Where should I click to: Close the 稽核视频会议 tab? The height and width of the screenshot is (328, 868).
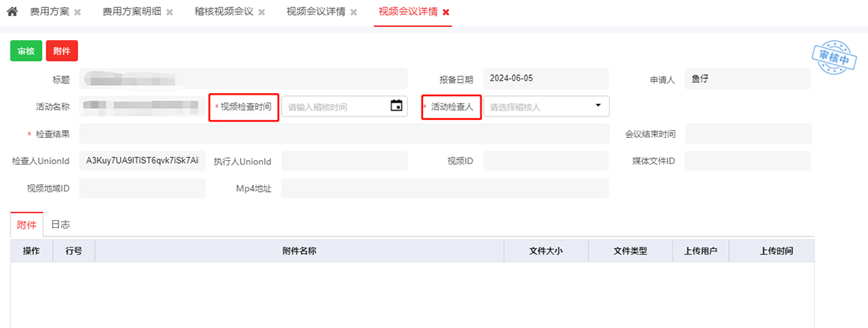[261, 13]
